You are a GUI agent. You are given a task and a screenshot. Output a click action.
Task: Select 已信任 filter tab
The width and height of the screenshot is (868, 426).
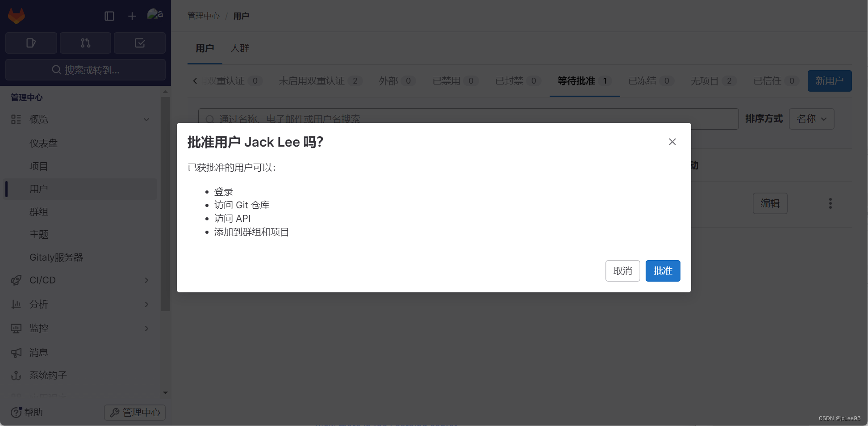click(776, 81)
